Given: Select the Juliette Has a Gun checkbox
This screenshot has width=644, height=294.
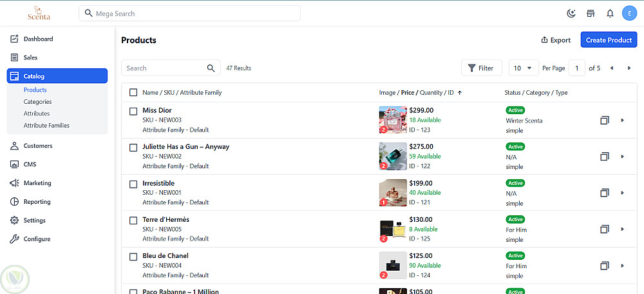Looking at the screenshot, I should point(133,147).
